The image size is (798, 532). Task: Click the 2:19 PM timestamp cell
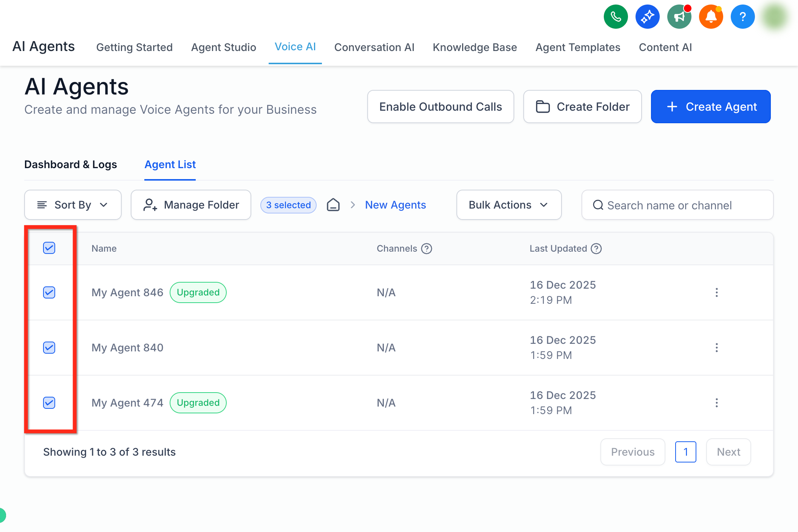point(551,300)
